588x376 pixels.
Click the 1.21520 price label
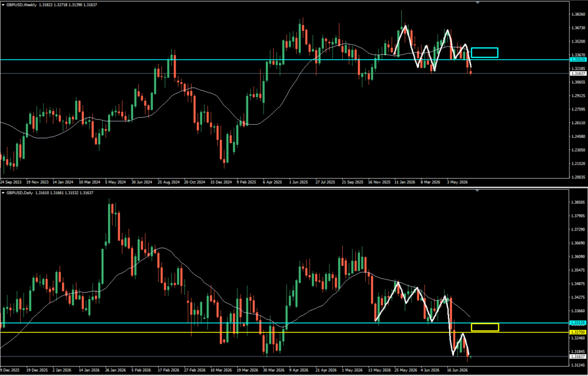pos(578,163)
